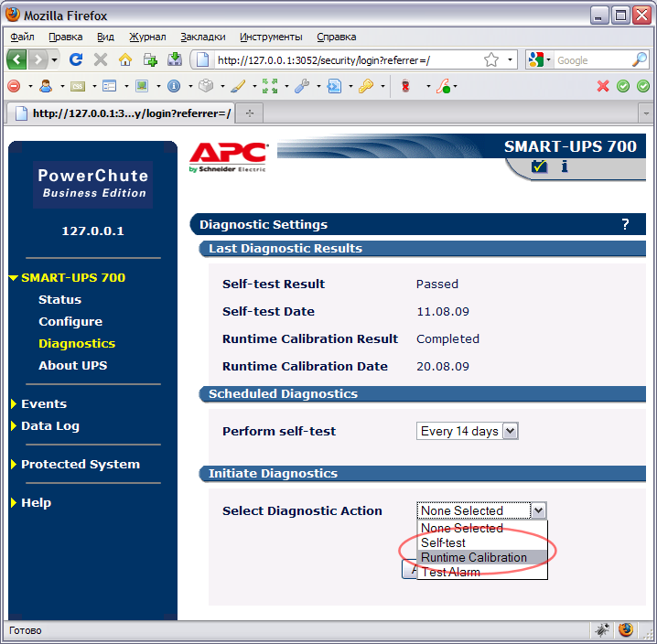Click the blue info 'i' icon in banner
Viewport: 657px width, 644px height.
(565, 166)
